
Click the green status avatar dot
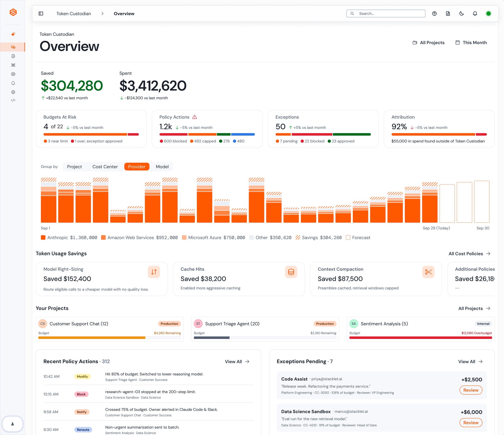[x=488, y=14]
